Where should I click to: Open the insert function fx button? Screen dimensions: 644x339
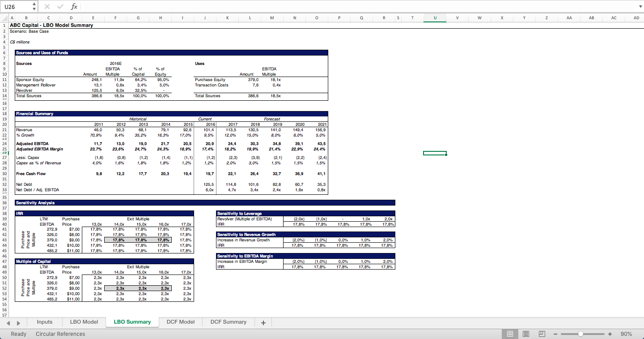coord(74,7)
